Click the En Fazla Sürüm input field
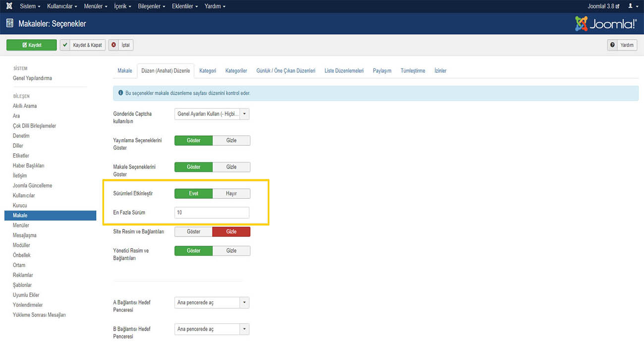This screenshot has height=347, width=644. pos(212,213)
